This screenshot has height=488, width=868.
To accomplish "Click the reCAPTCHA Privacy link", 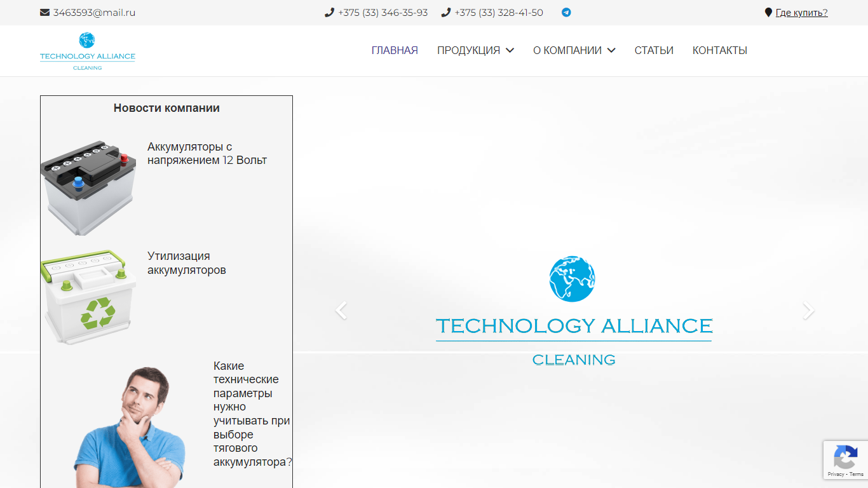I will coord(836,474).
